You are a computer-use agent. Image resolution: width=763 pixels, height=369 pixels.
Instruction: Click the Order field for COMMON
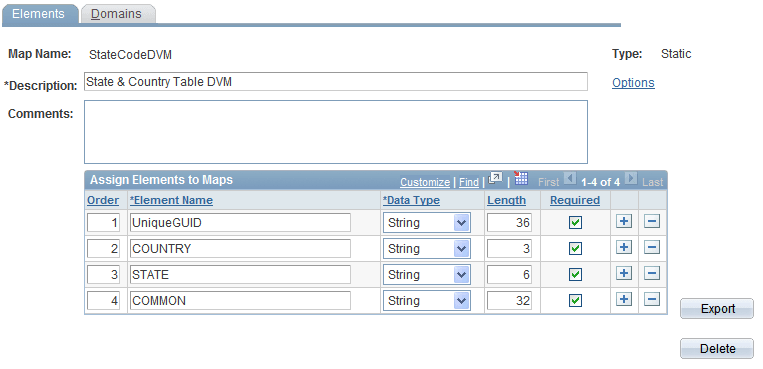103,301
